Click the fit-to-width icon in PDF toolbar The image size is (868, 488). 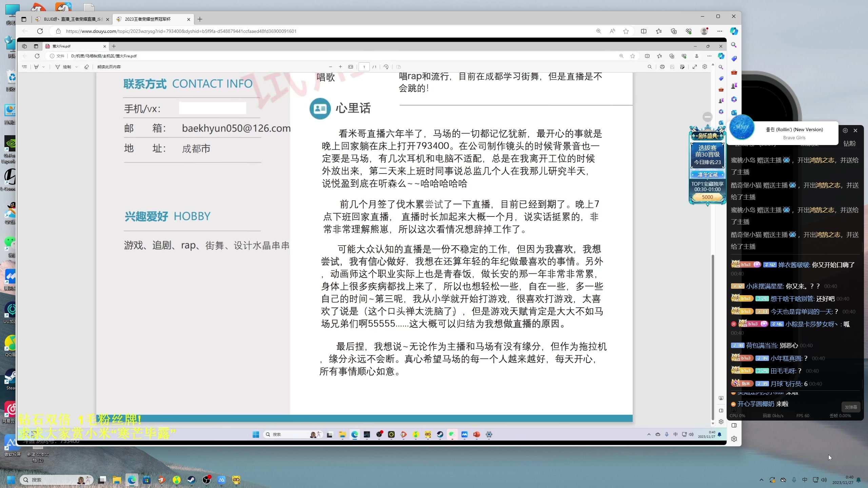351,67
